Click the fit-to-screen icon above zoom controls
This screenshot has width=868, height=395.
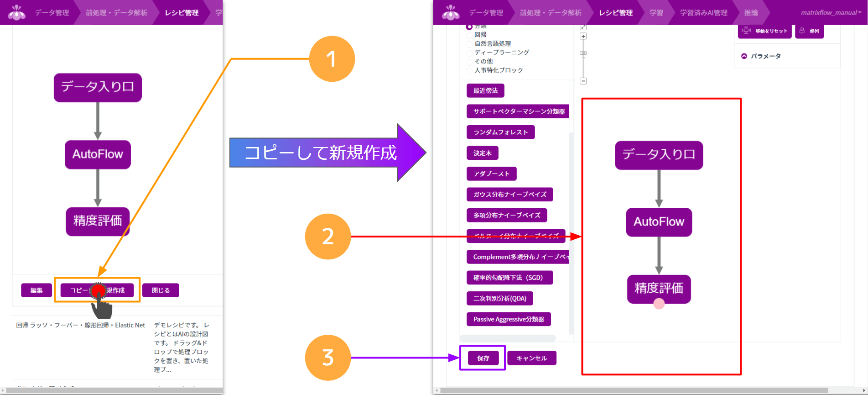pos(583,27)
